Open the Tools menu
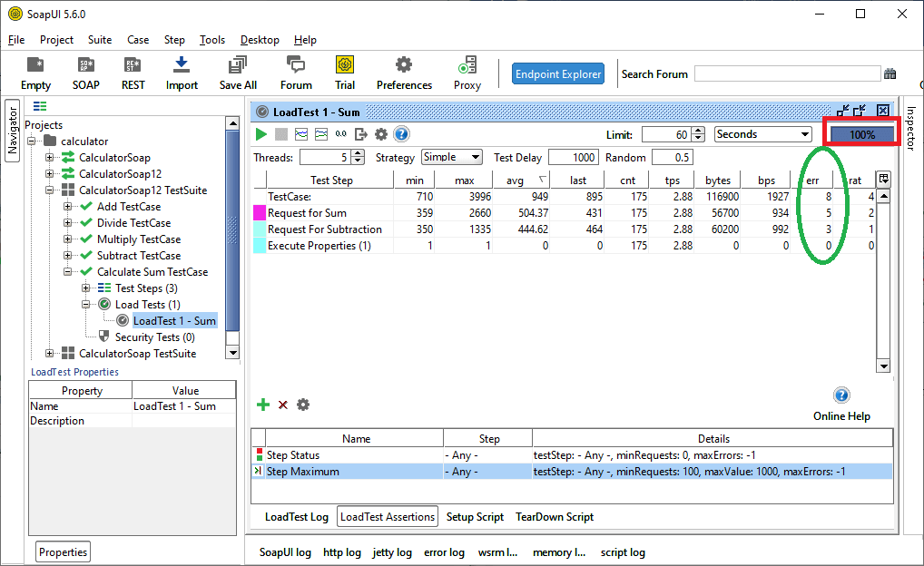This screenshot has height=566, width=924. (x=212, y=40)
